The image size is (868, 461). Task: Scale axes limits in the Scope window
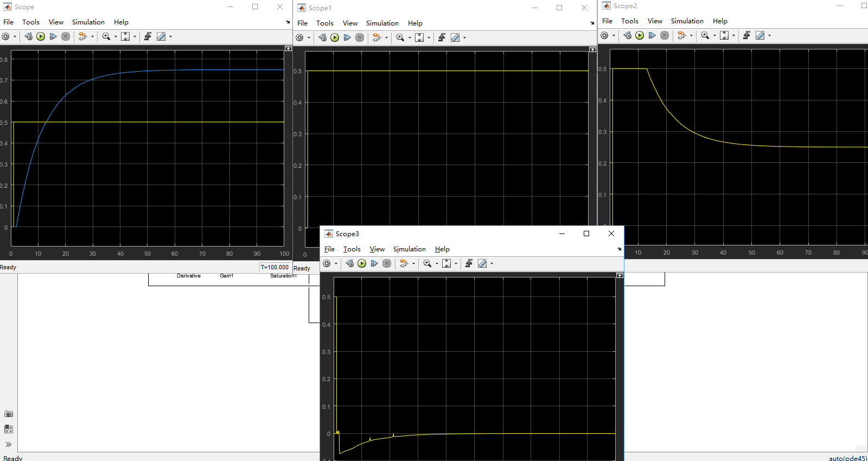pos(125,36)
